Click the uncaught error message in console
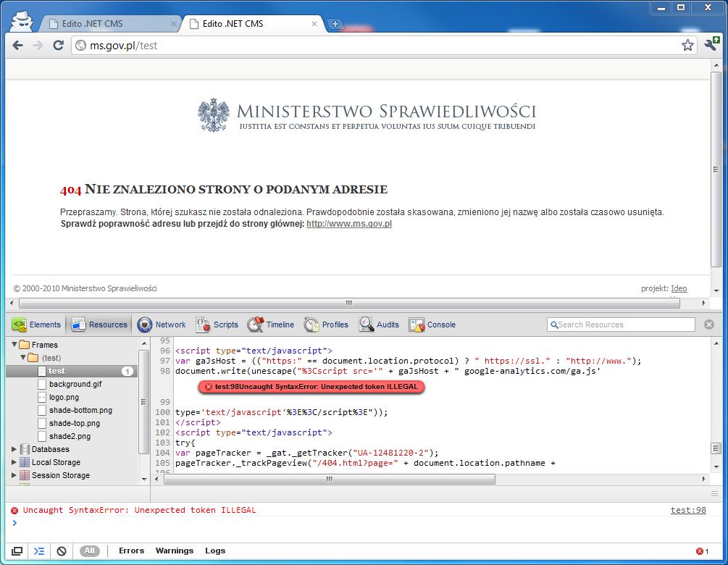Viewport: 728px width, 565px height. pos(139,510)
